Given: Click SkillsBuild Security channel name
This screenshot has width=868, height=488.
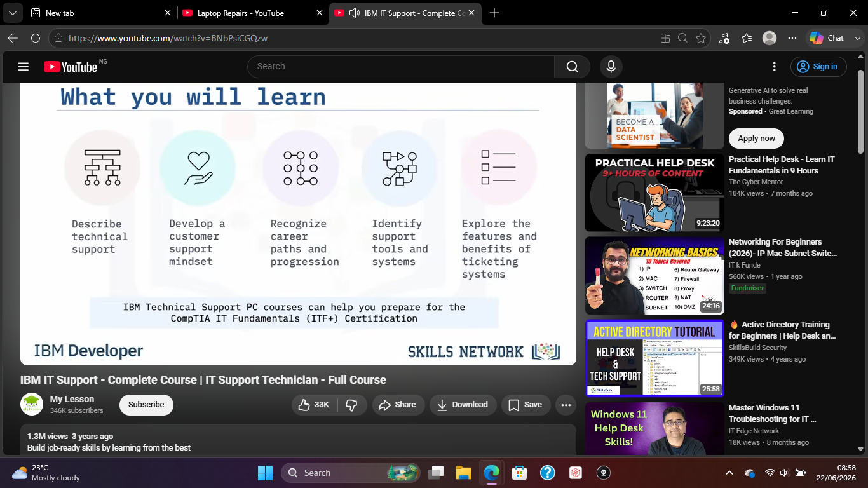Looking at the screenshot, I should tap(757, 348).
